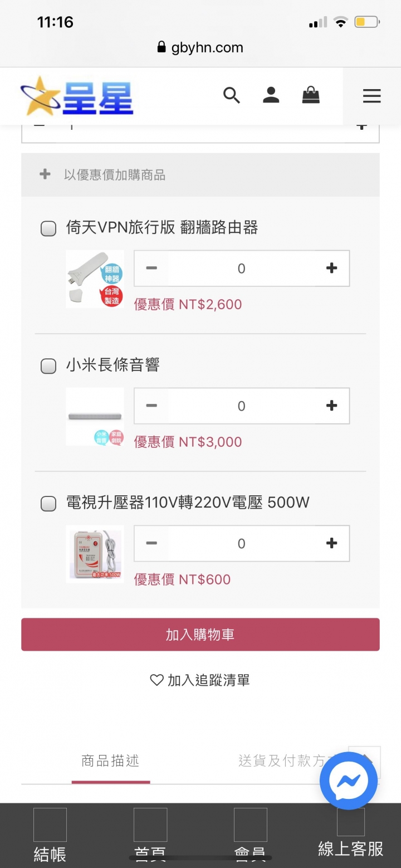Screen dimensions: 401x868
Task: Open the member account icon
Action: tap(271, 95)
